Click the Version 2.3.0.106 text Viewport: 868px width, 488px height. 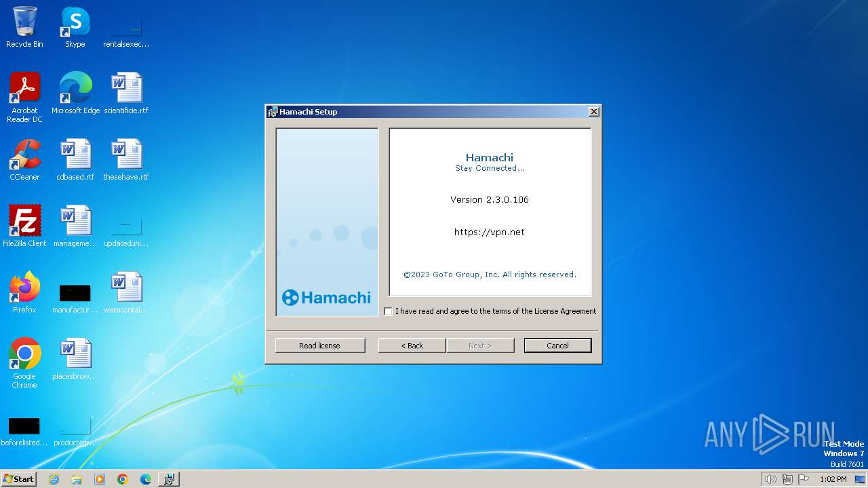(x=490, y=199)
